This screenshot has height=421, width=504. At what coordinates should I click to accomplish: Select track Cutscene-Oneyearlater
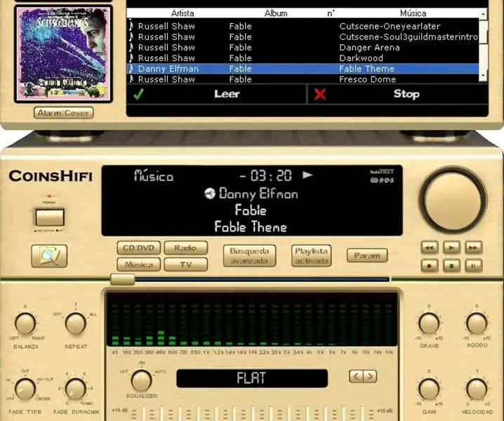pyautogui.click(x=303, y=27)
